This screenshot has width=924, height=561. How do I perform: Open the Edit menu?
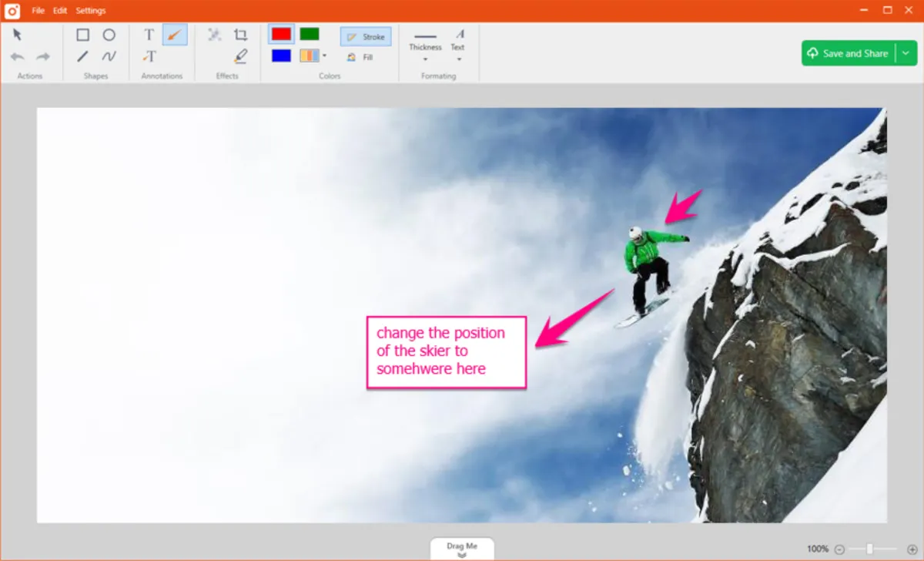60,11
